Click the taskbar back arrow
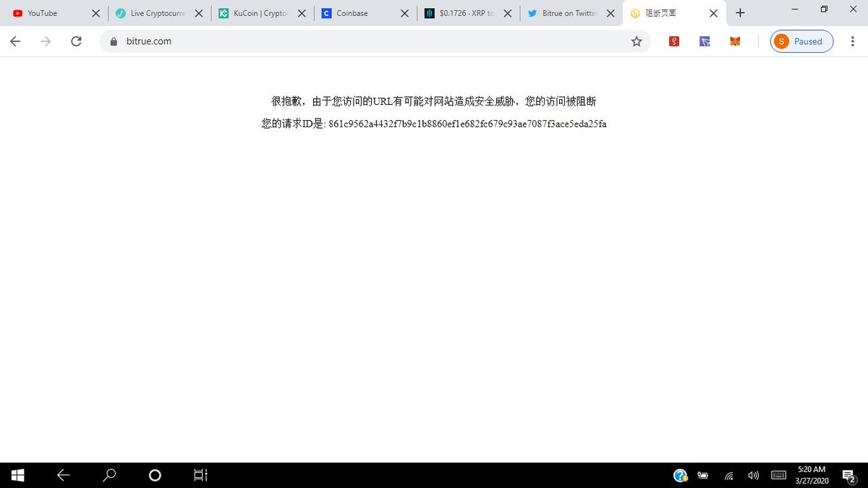 coord(64,475)
